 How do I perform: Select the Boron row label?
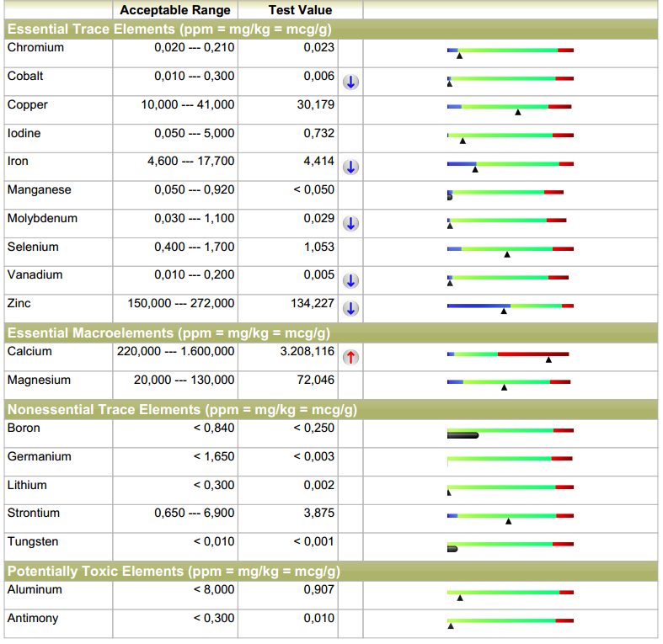coord(24,428)
